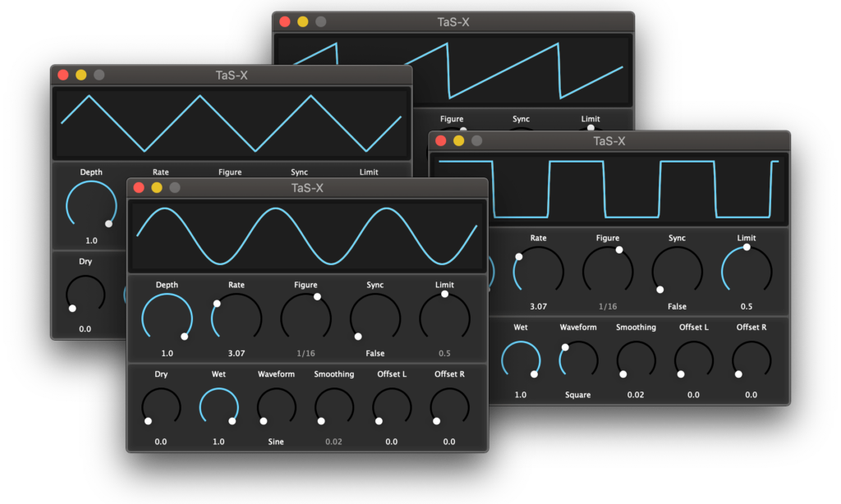Click the Offset L knob in the sine window

pos(391,406)
